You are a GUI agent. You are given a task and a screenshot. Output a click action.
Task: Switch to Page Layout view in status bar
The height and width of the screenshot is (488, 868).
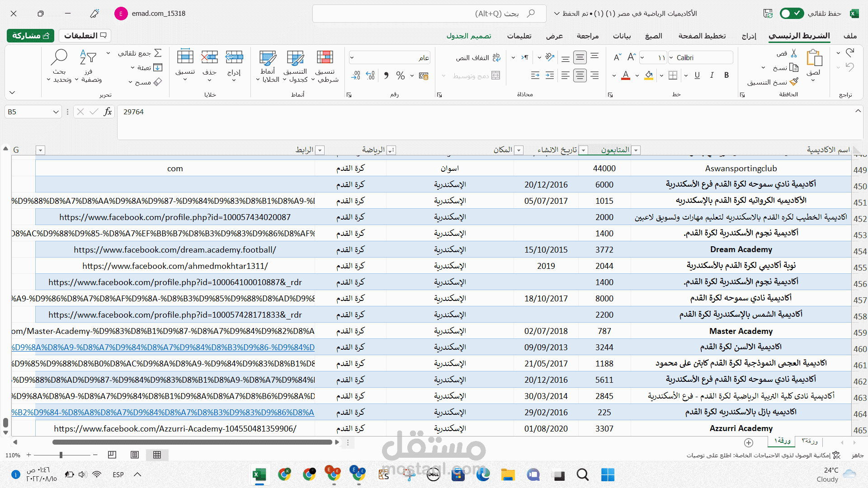[135, 455]
